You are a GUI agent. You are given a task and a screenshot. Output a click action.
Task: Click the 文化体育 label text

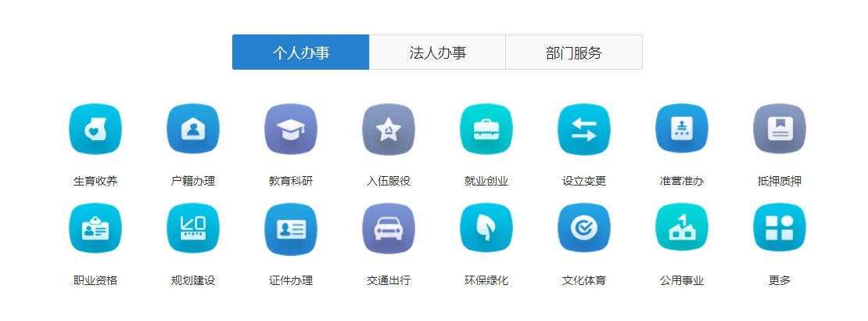coord(584,280)
